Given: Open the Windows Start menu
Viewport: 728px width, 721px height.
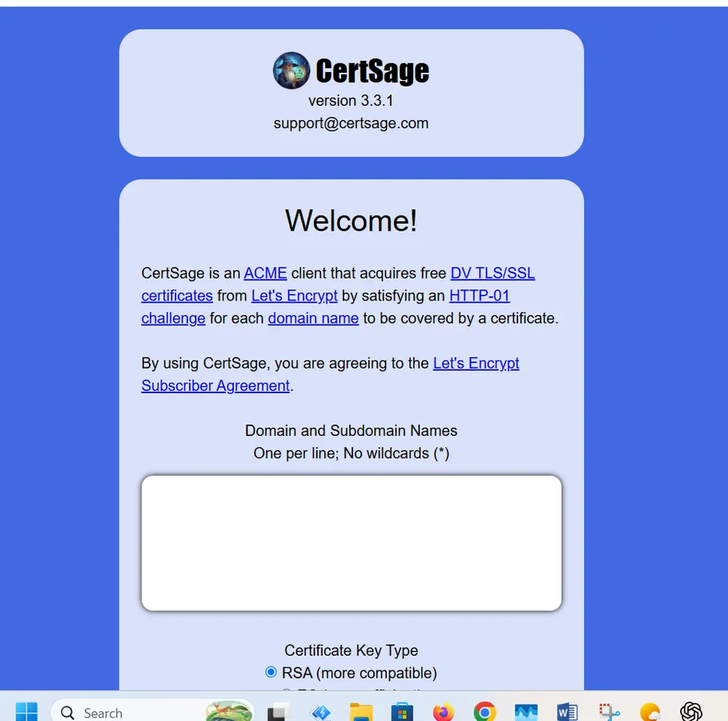Looking at the screenshot, I should [x=26, y=711].
